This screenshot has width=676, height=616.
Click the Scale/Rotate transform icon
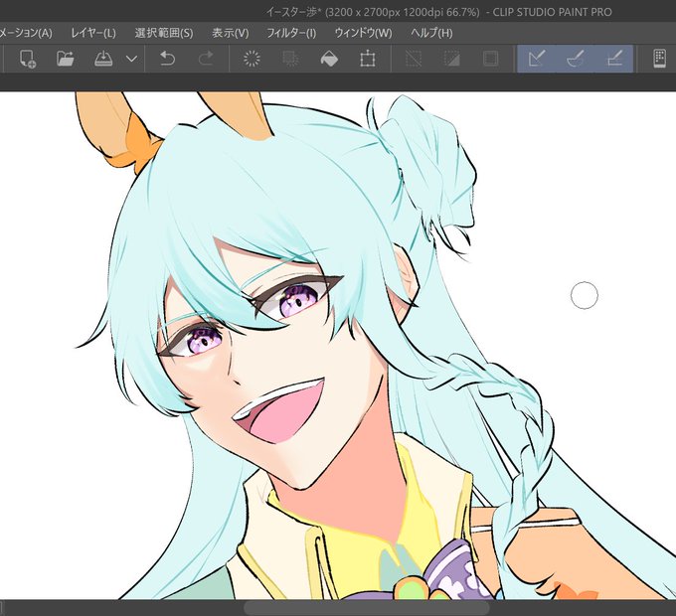367,59
